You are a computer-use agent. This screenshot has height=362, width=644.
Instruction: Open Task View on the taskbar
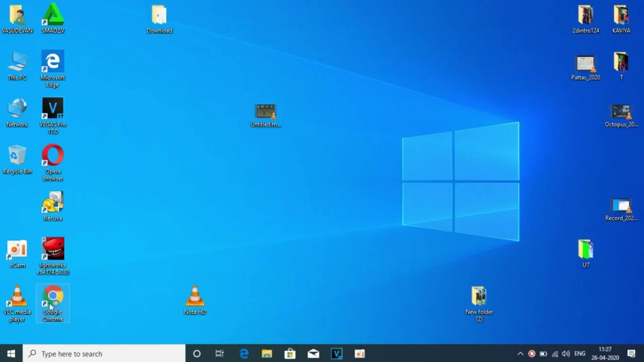tap(219, 353)
